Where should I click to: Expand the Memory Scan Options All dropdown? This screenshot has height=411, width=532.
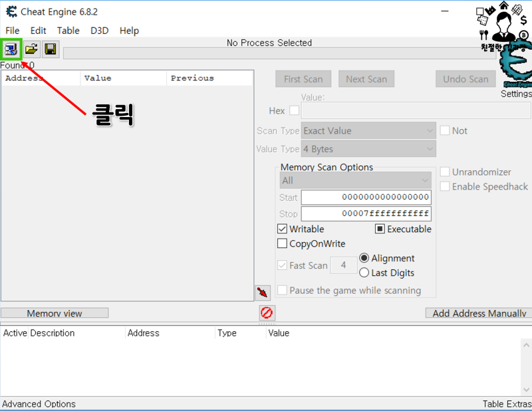point(355,180)
